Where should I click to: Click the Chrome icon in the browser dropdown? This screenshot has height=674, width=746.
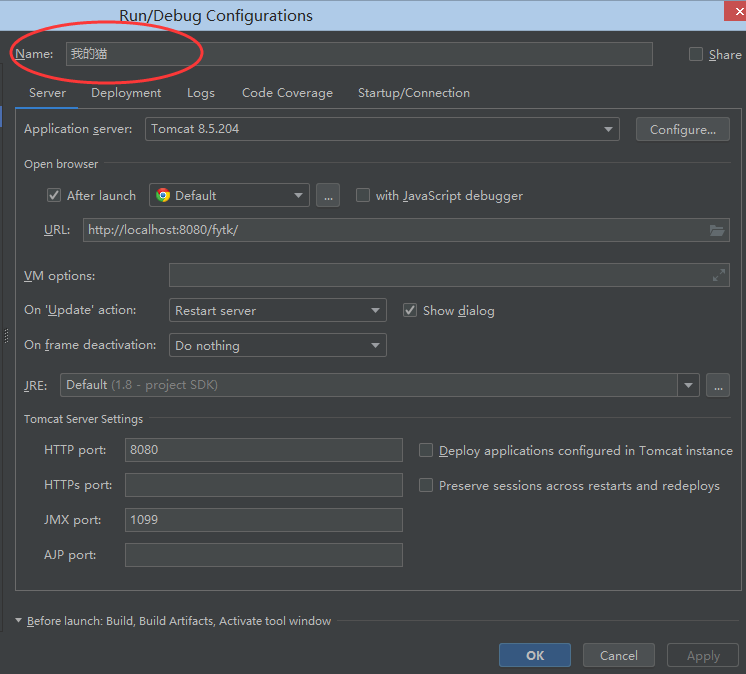[x=163, y=195]
